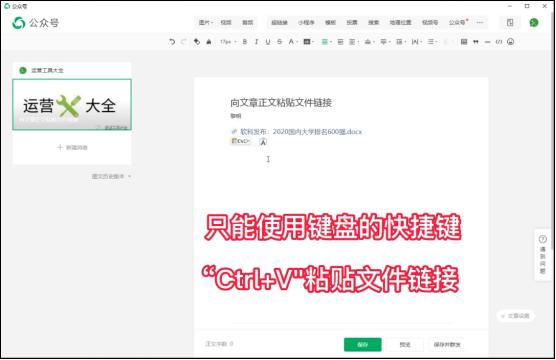Viewport: 556px width, 360px height.
Task: Select the 模板 menu item
Action: click(330, 22)
